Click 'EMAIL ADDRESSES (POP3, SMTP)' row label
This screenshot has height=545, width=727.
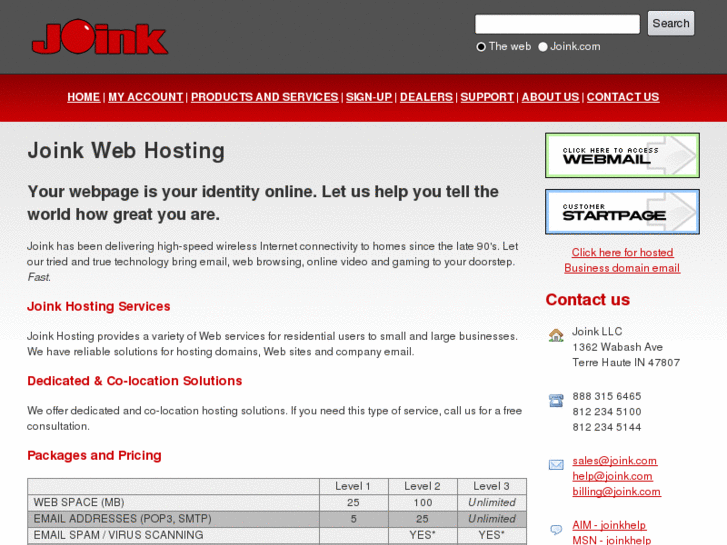(x=122, y=519)
